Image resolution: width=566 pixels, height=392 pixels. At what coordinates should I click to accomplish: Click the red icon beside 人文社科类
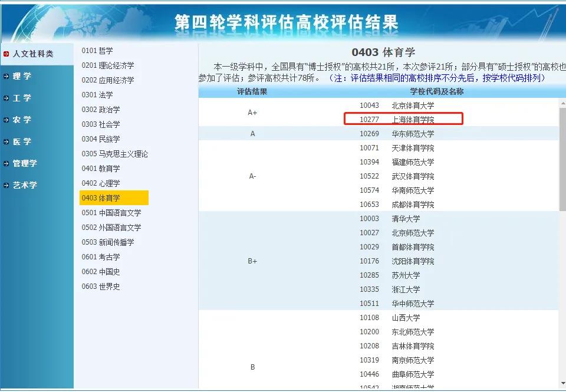click(x=7, y=54)
